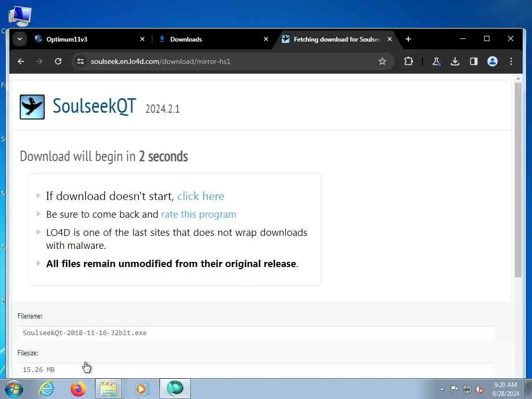The image size is (532, 399).
Task: Open the Chrome Labs flask icon
Action: pos(436,61)
